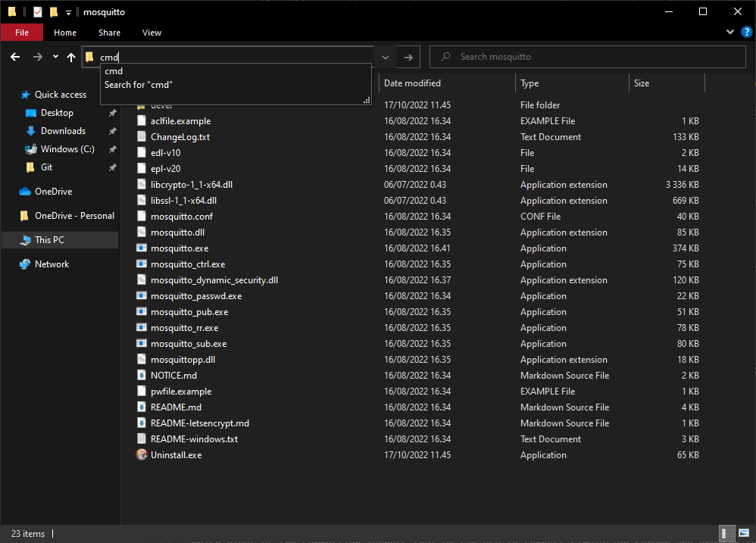The height and width of the screenshot is (543, 756).
Task: Click the New folder quick access icon
Action: [54, 11]
